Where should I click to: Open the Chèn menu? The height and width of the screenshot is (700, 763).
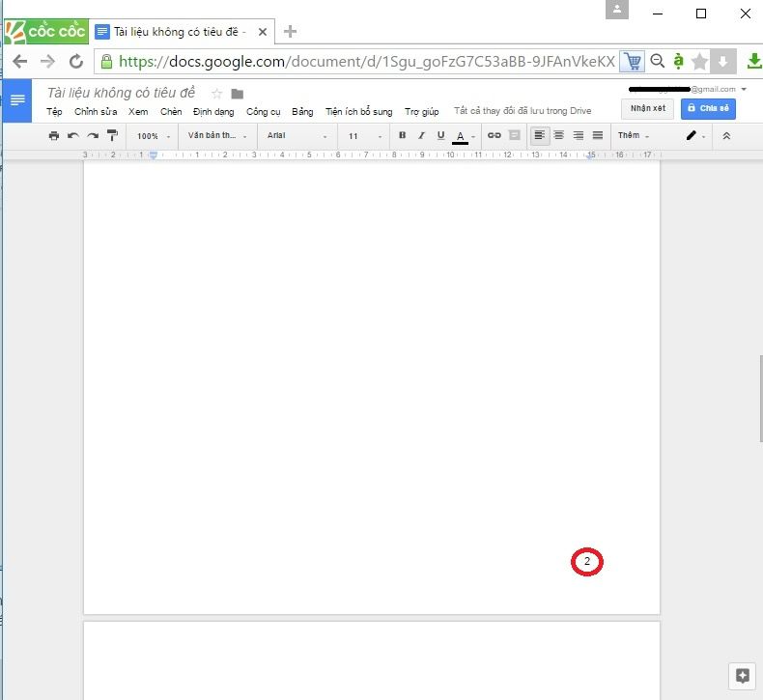pyautogui.click(x=171, y=112)
